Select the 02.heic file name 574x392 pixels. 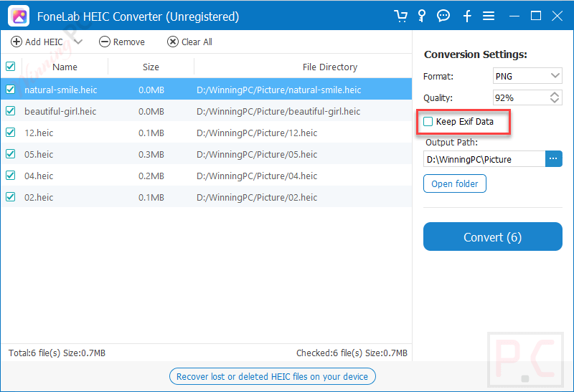tap(39, 198)
